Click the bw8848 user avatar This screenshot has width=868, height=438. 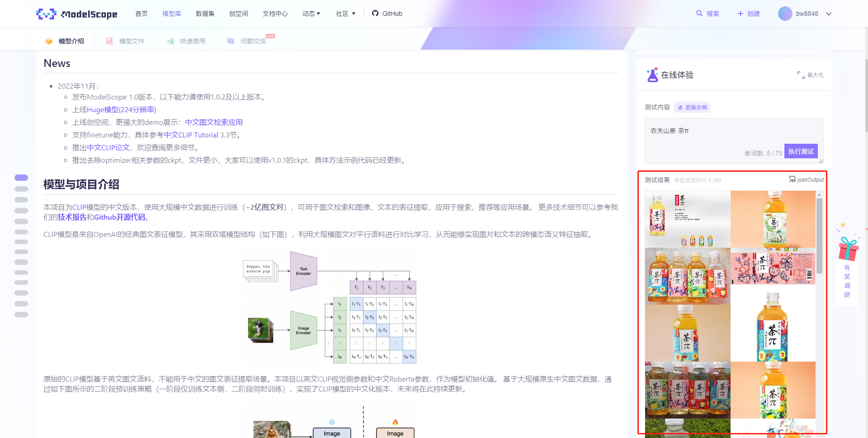point(785,14)
